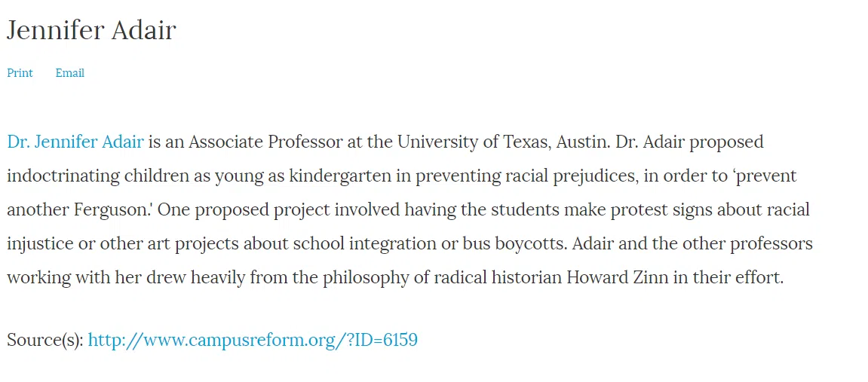The image size is (868, 382).
Task: Click the word philosophy
Action: tap(365, 277)
